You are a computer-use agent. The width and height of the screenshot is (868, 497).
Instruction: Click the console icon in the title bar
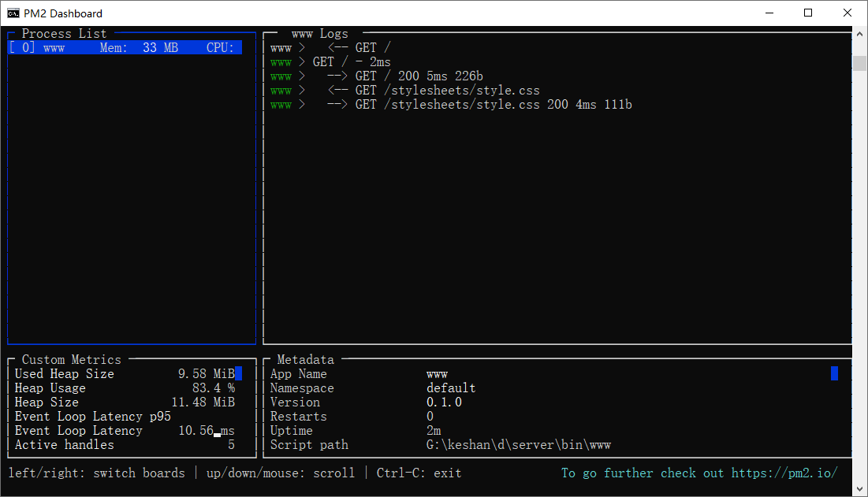(13, 13)
